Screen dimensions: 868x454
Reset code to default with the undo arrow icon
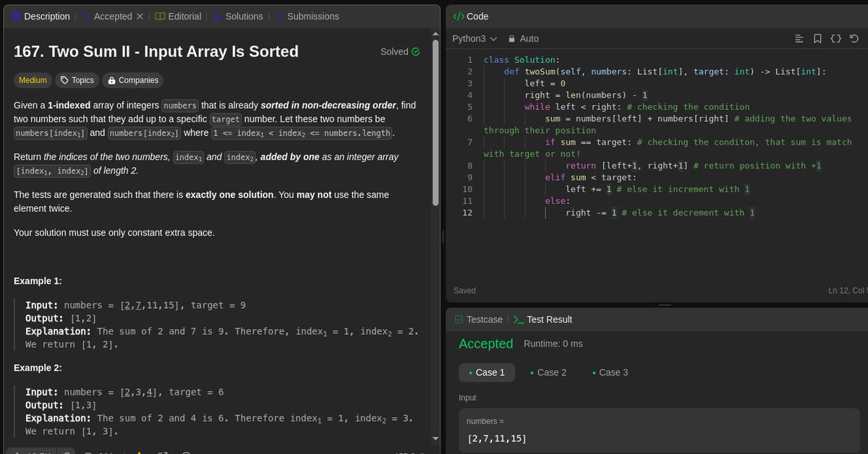854,38
